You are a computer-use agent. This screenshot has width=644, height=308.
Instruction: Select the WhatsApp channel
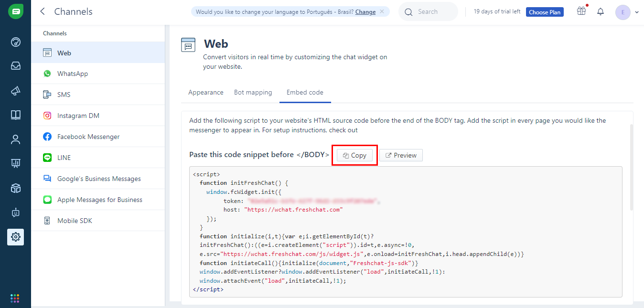[x=98, y=74]
